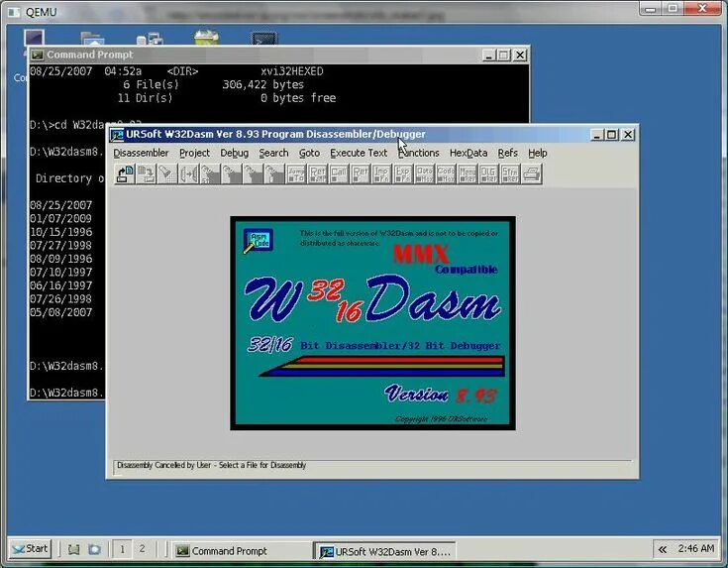
Task: Click the DLG Ref toolbar icon
Action: point(488,174)
